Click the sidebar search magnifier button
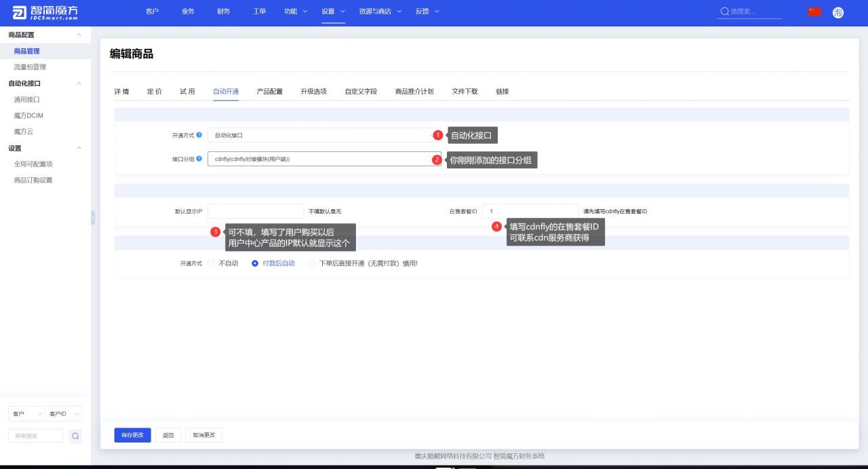Viewport: 868px width, 469px height. click(75, 436)
